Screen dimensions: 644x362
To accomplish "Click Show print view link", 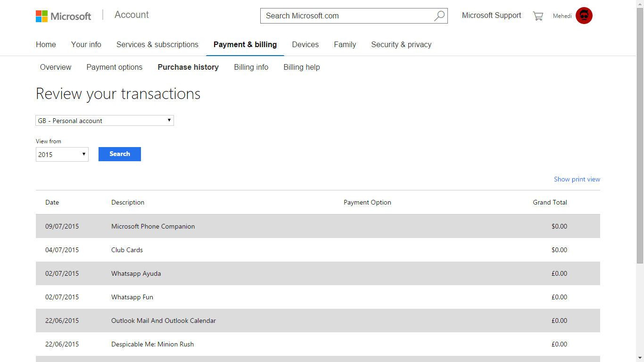I will click(577, 179).
